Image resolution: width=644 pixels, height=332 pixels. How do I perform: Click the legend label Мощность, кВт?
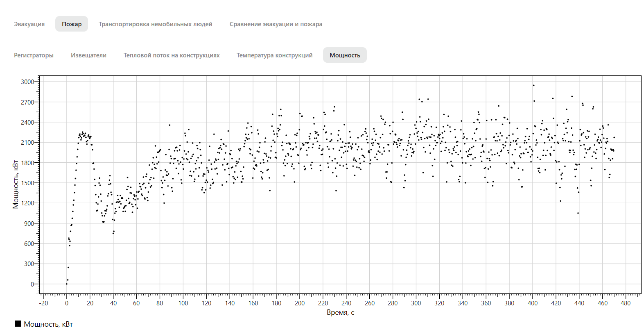(48, 324)
